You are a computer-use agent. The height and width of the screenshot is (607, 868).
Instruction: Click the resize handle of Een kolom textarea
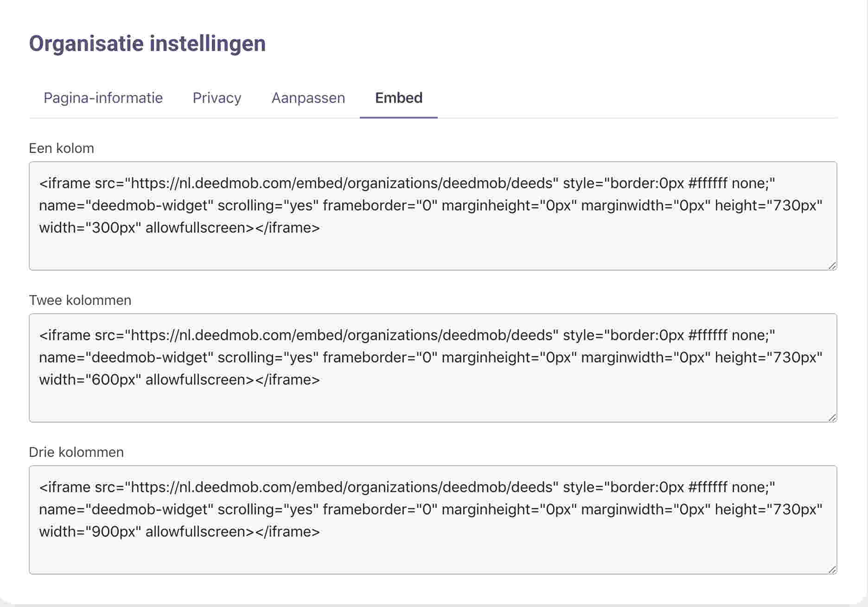coord(832,266)
